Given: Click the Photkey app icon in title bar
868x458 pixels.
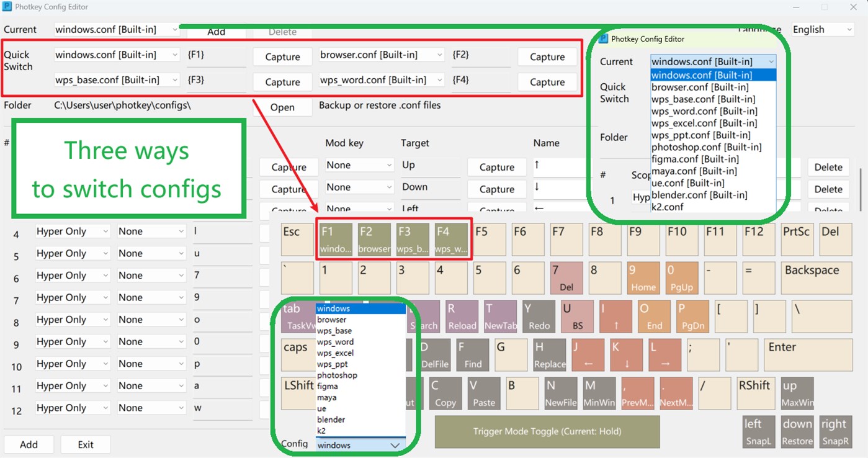Looking at the screenshot, I should pos(7,7).
